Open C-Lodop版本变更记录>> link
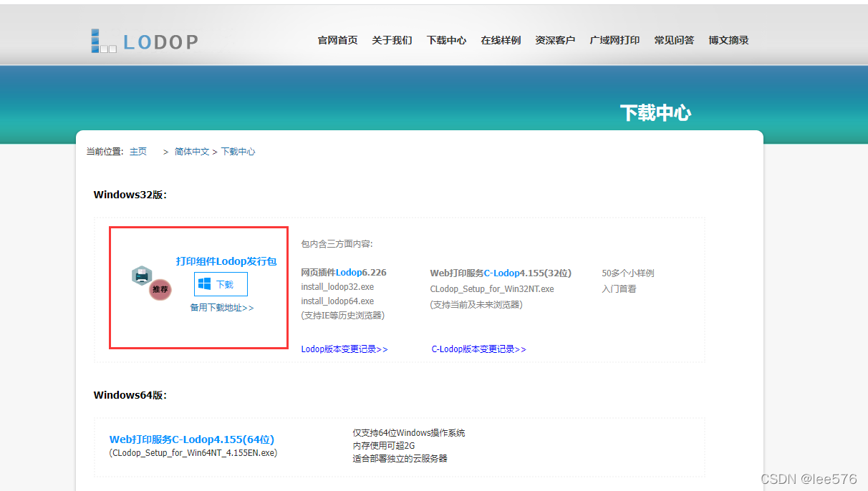This screenshot has width=868, height=491. tap(478, 349)
